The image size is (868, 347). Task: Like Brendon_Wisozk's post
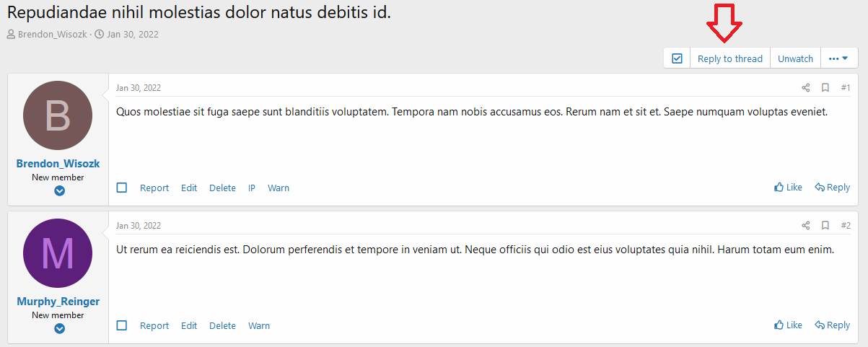coord(788,188)
